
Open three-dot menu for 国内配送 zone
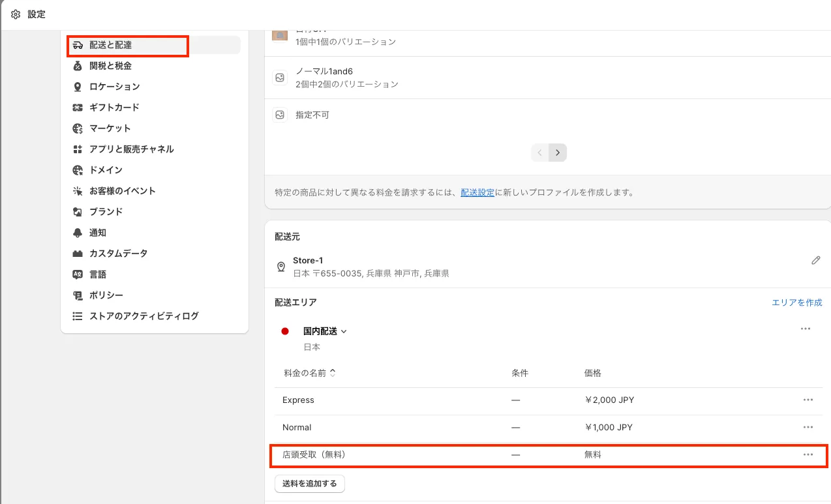pos(805,329)
